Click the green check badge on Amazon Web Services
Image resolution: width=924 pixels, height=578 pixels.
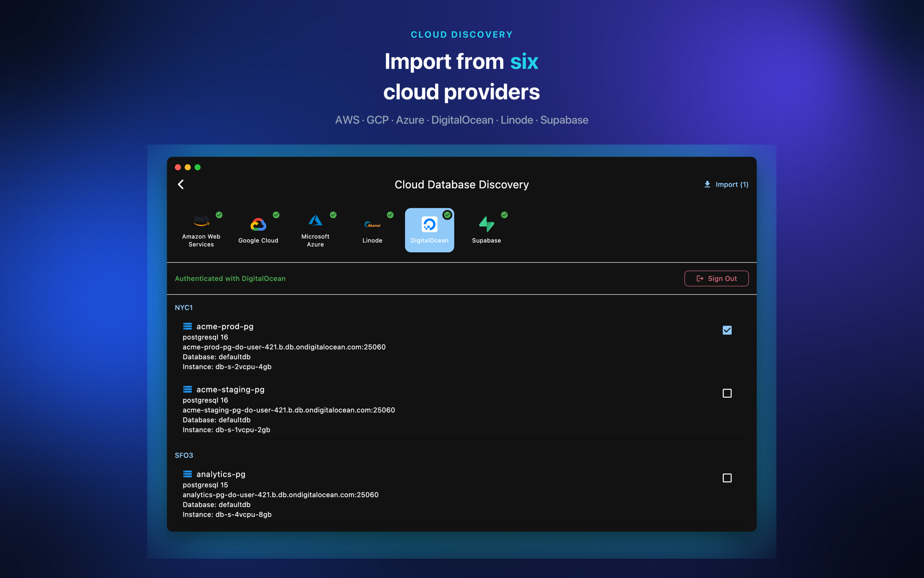click(x=219, y=215)
